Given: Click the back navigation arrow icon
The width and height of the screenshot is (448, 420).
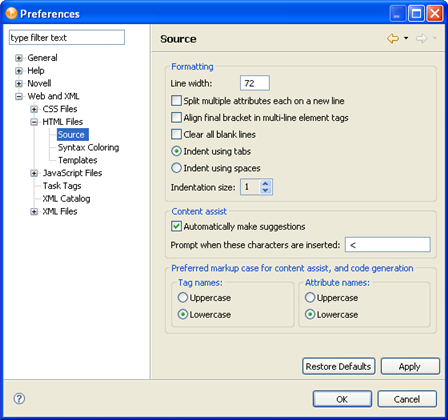Looking at the screenshot, I should [x=393, y=39].
